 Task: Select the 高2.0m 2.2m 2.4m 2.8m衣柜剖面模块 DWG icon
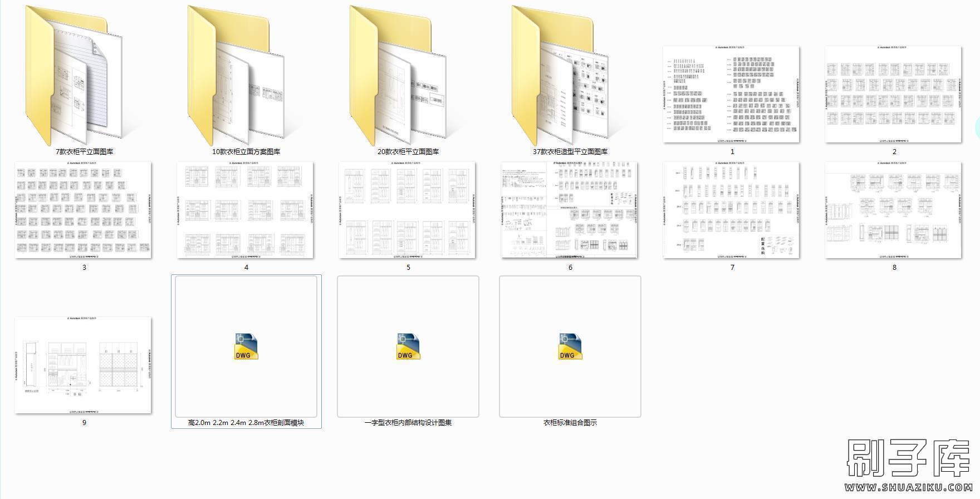pos(246,347)
